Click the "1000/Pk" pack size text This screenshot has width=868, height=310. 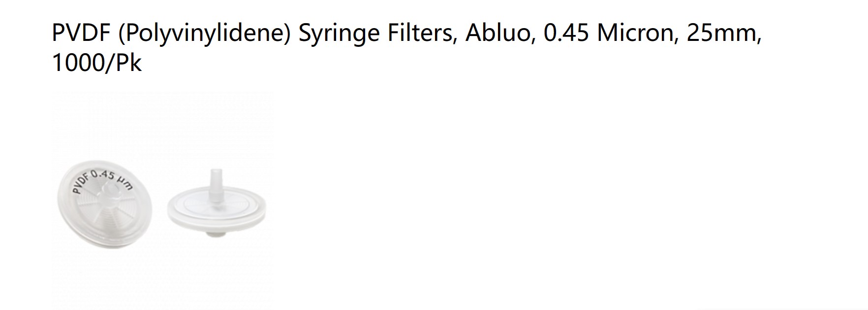click(x=97, y=63)
